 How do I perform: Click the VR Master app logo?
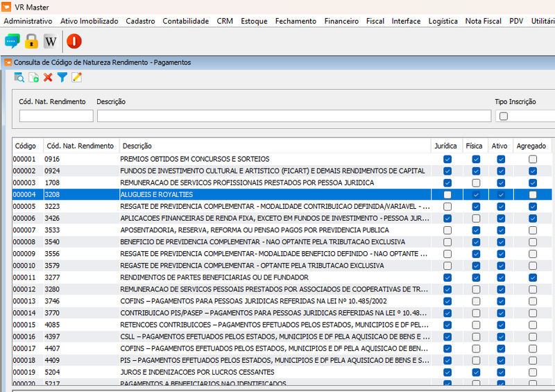tap(6, 7)
